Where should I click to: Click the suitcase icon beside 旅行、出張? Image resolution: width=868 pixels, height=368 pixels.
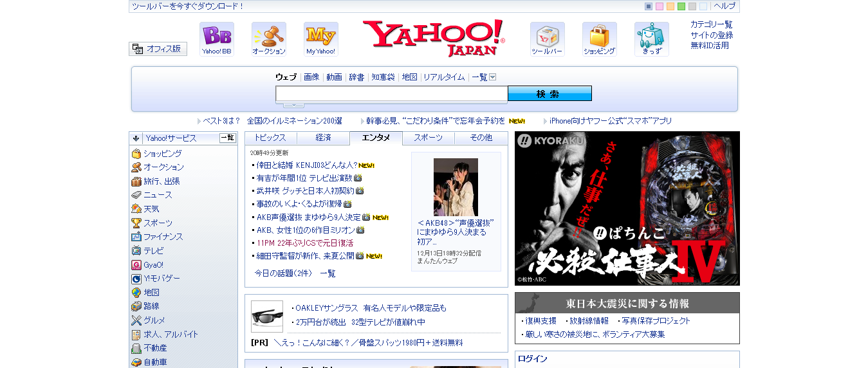tap(136, 181)
